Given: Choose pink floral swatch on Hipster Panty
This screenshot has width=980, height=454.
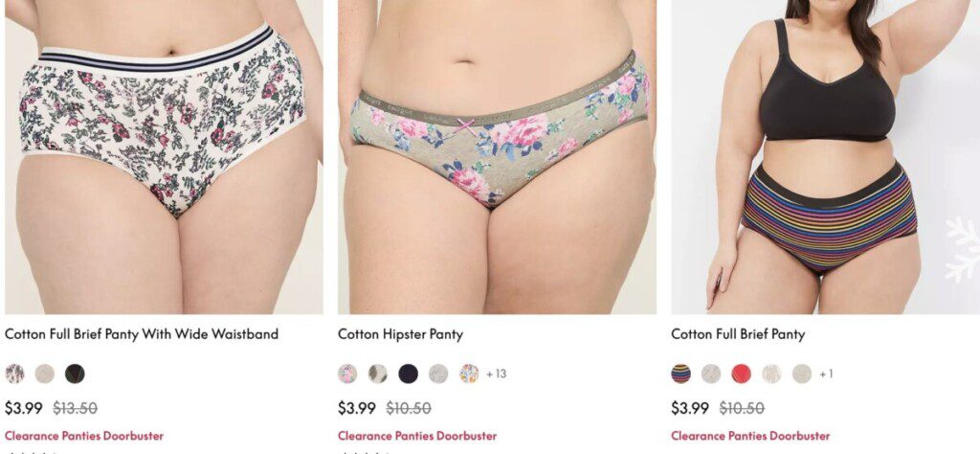Looking at the screenshot, I should (348, 374).
